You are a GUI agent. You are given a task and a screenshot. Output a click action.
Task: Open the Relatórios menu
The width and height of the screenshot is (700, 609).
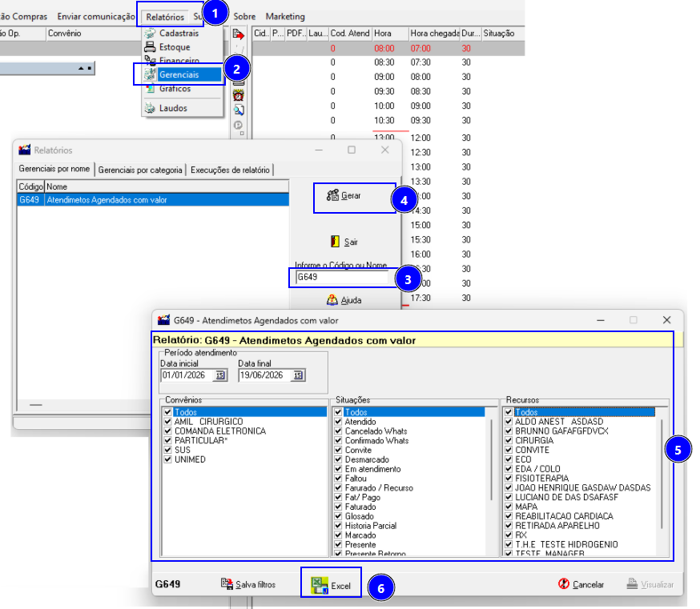165,17
